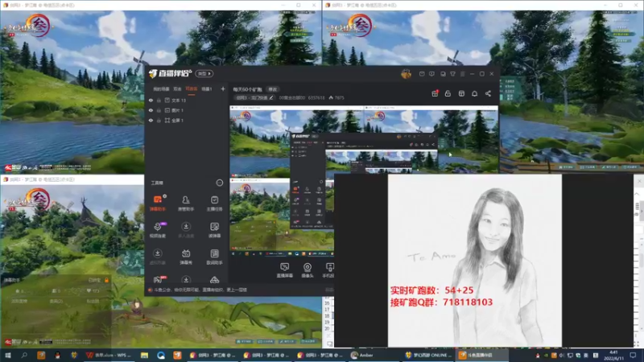
Task: Add a 摄像头 camera source
Action: tap(308, 270)
